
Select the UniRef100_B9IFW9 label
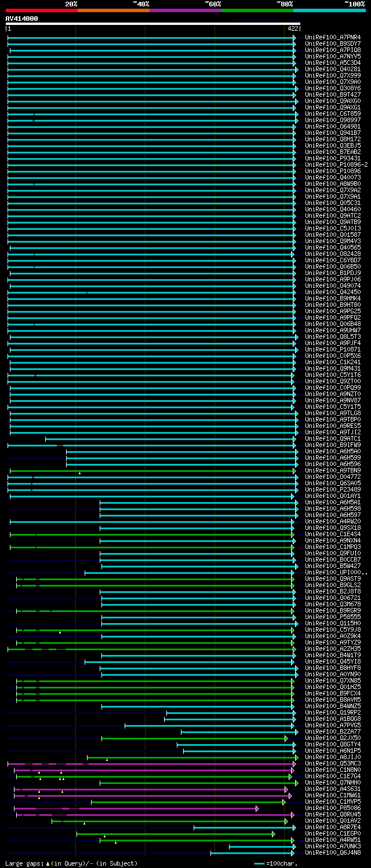click(333, 445)
